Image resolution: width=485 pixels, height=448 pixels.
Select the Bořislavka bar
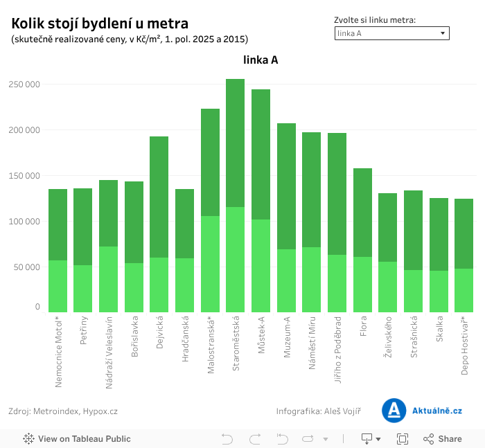click(134, 247)
